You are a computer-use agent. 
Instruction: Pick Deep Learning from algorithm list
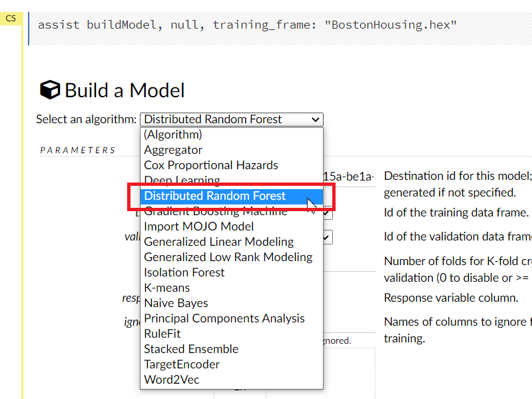click(182, 181)
